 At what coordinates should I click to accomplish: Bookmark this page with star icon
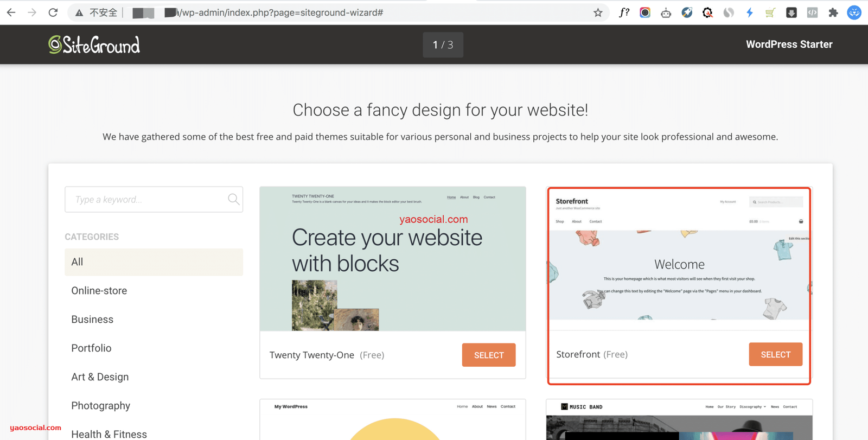point(598,12)
